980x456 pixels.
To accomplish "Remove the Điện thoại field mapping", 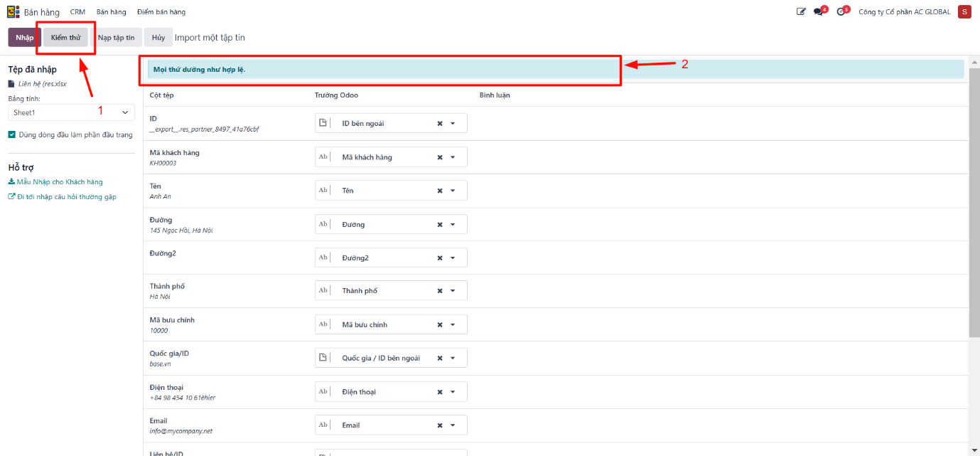I will pyautogui.click(x=440, y=392).
